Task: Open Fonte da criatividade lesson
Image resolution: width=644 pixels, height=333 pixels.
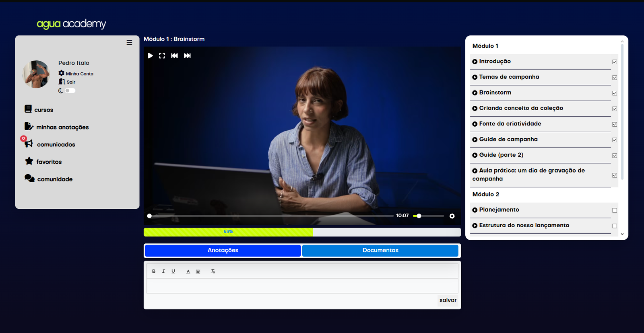Action: click(x=541, y=124)
